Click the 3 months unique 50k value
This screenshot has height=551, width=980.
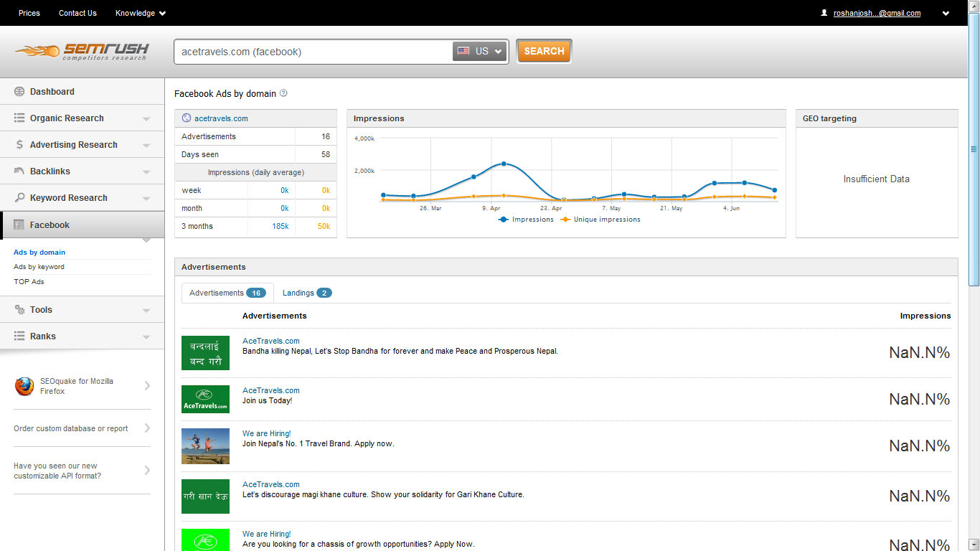coord(324,227)
